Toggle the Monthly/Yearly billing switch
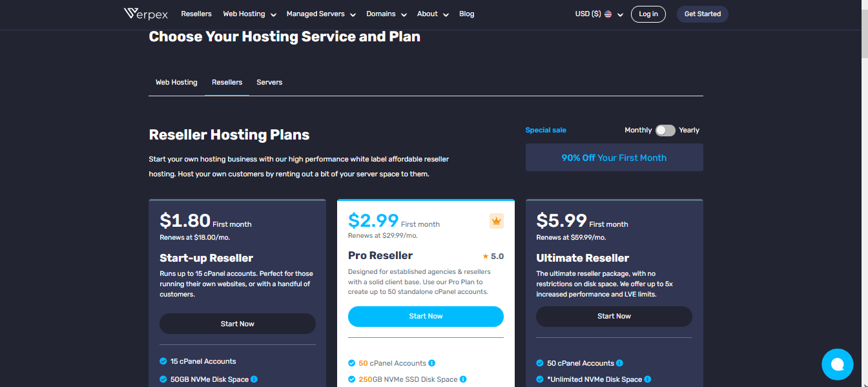The width and height of the screenshot is (868, 387). (x=665, y=131)
